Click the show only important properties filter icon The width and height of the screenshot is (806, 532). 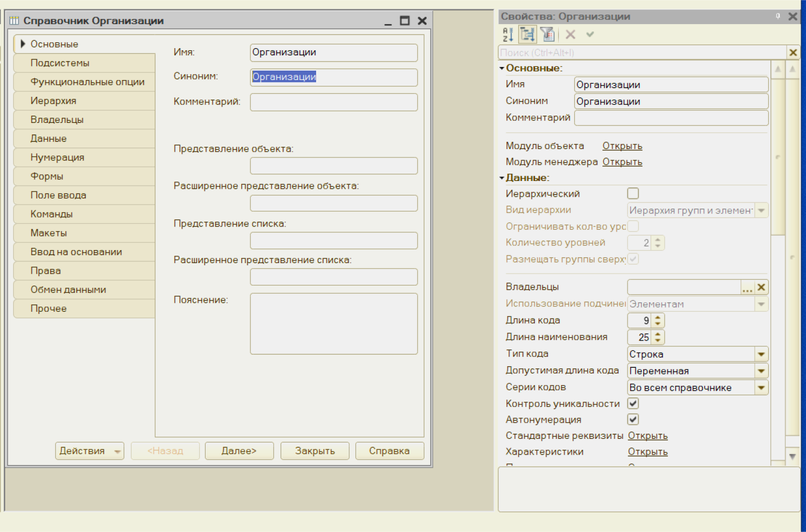(x=547, y=35)
